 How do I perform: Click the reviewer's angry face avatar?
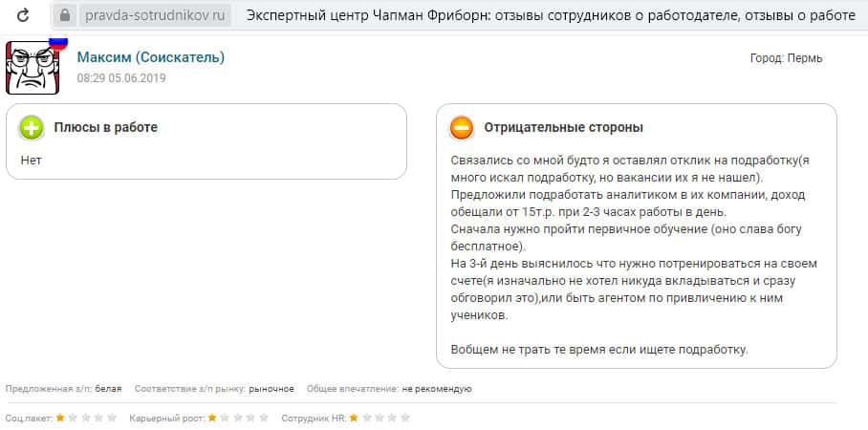click(33, 67)
